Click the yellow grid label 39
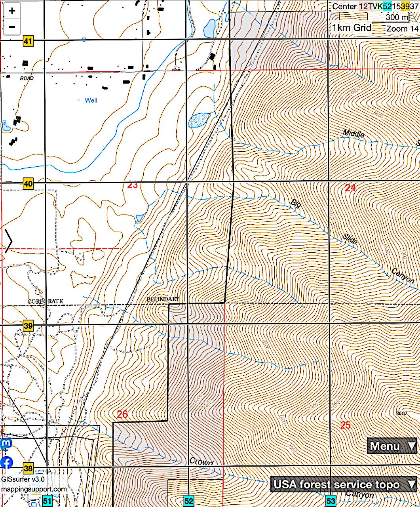This screenshot has width=420, height=507. 28,326
